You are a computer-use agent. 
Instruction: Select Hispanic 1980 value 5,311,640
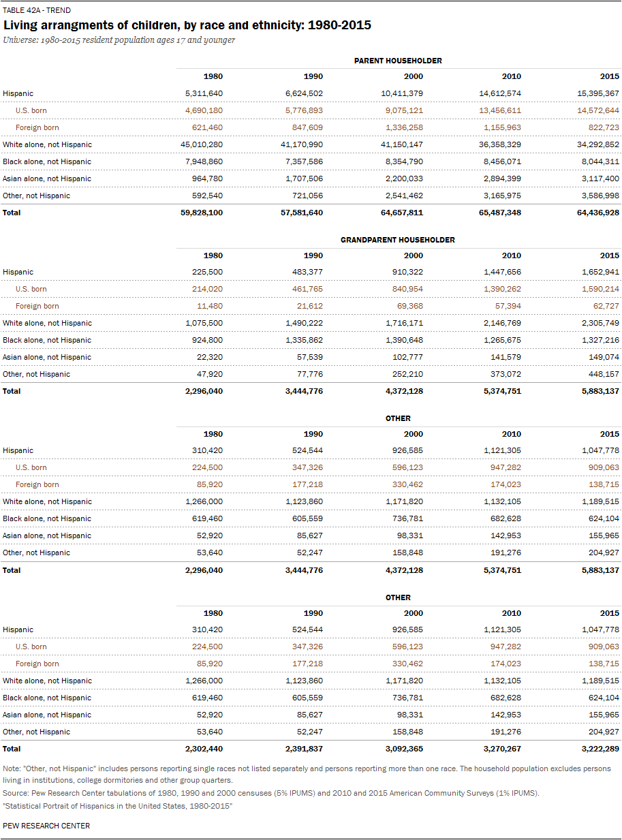pyautogui.click(x=199, y=93)
